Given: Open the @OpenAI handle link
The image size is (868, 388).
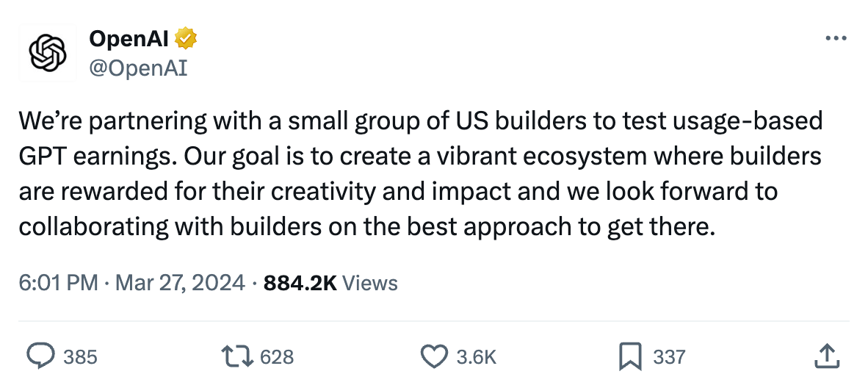Looking at the screenshot, I should pos(138,69).
